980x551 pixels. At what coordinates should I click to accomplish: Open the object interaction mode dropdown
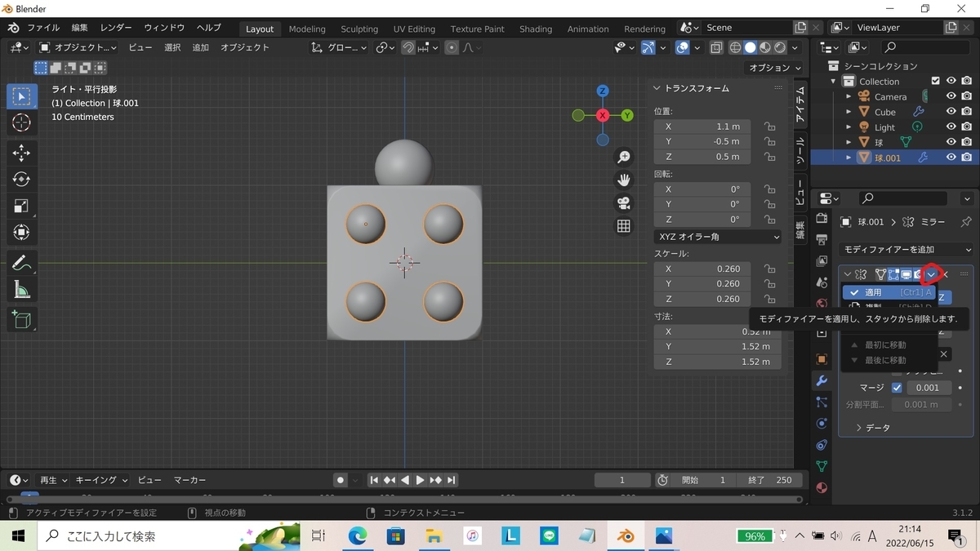78,48
